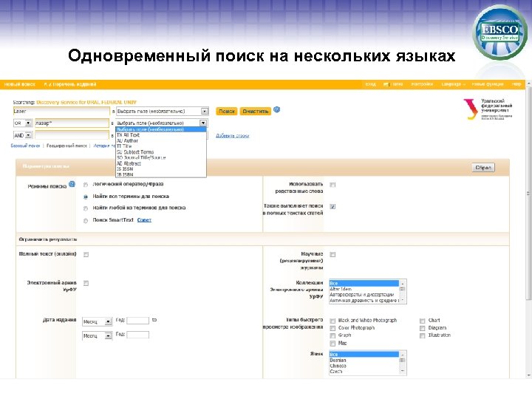Open the first Месяц month dropdown

pyautogui.click(x=97, y=321)
